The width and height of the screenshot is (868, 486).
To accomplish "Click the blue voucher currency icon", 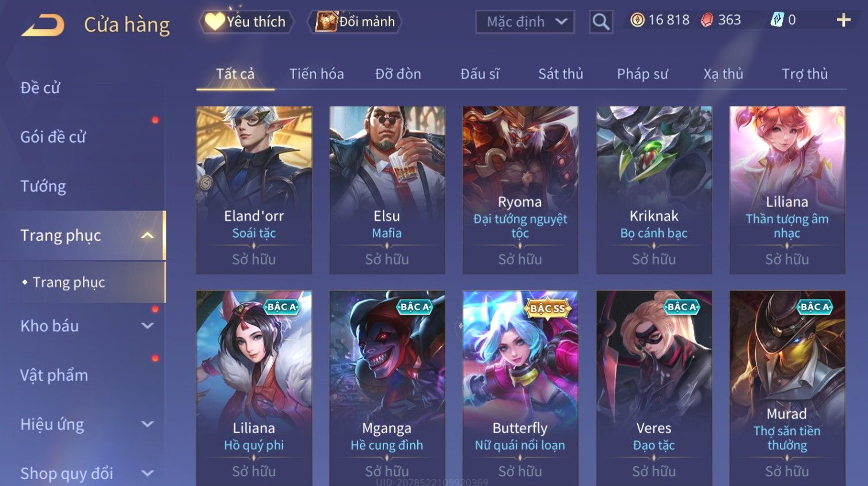I will [x=777, y=20].
